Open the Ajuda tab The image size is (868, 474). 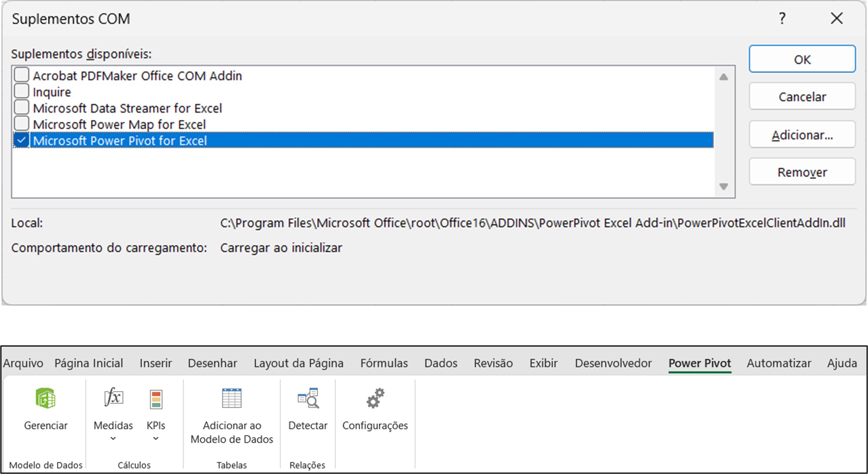[842, 363]
